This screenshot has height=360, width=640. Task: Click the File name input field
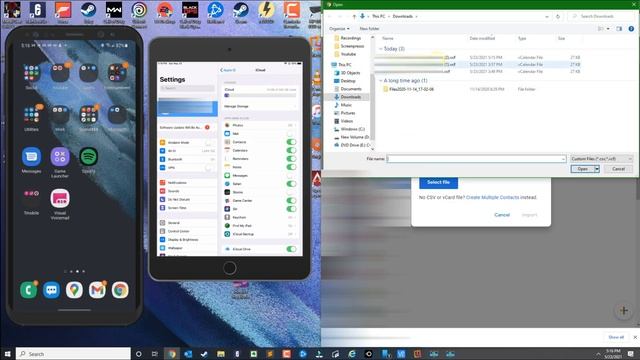pos(476,159)
